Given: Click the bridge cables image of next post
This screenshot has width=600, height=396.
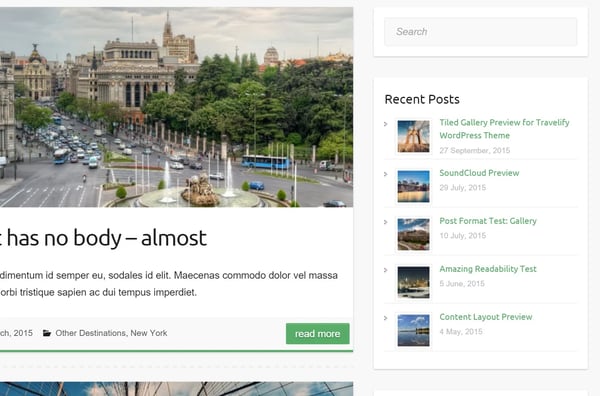Looking at the screenshot, I should tap(176, 389).
